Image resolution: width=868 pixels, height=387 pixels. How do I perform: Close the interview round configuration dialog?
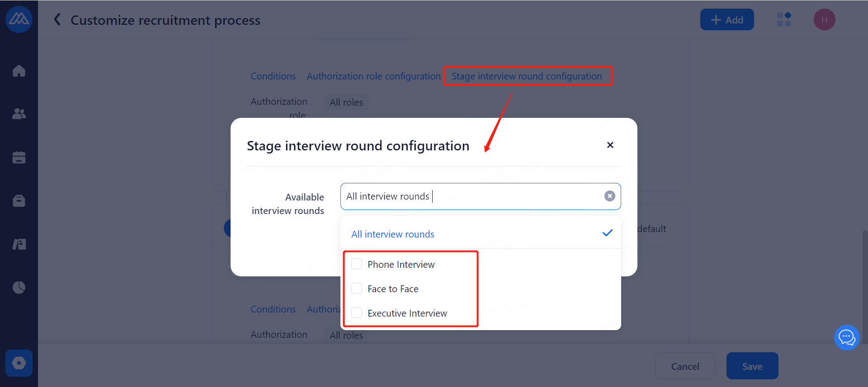pyautogui.click(x=610, y=145)
